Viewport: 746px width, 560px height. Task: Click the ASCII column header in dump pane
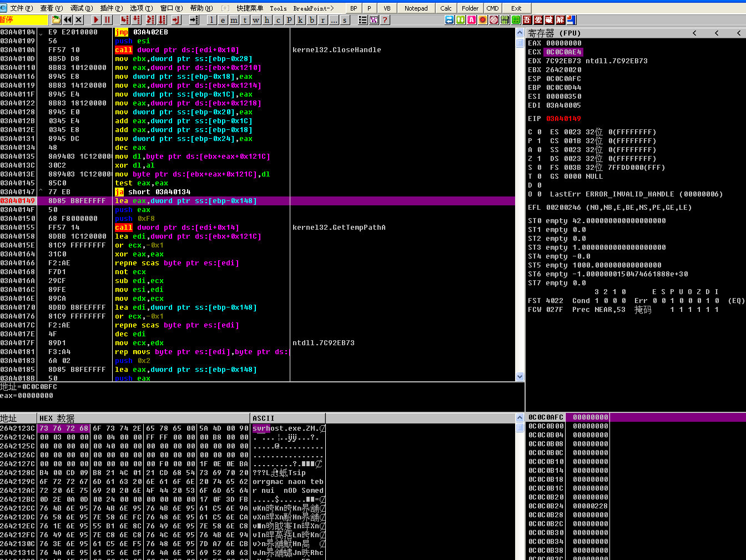click(x=288, y=418)
